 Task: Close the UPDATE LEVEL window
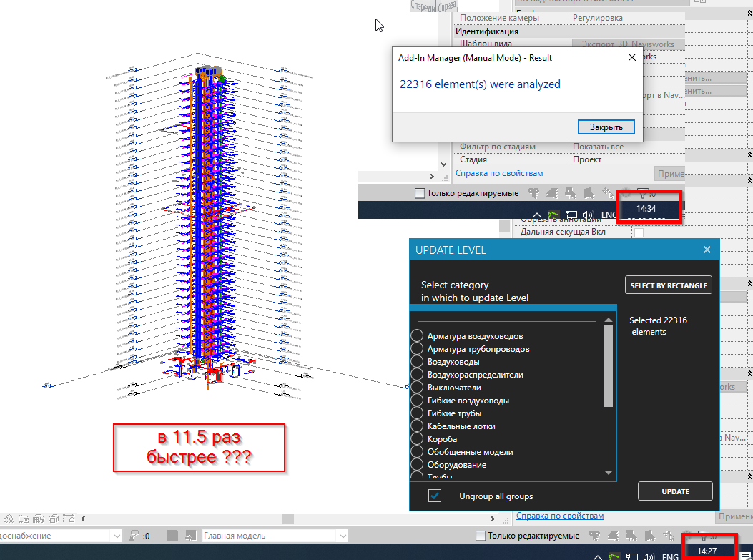[707, 250]
